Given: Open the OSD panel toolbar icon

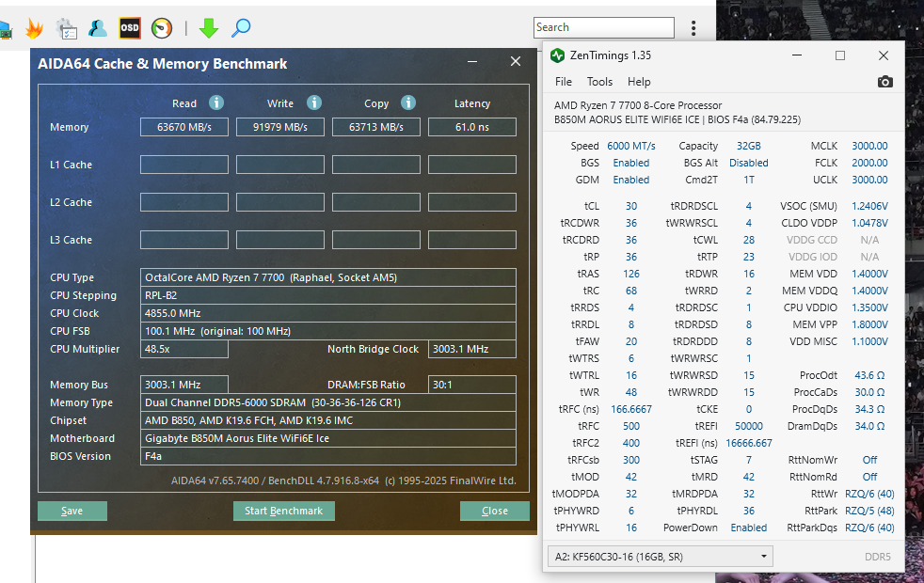Looking at the screenshot, I should pos(130,27).
